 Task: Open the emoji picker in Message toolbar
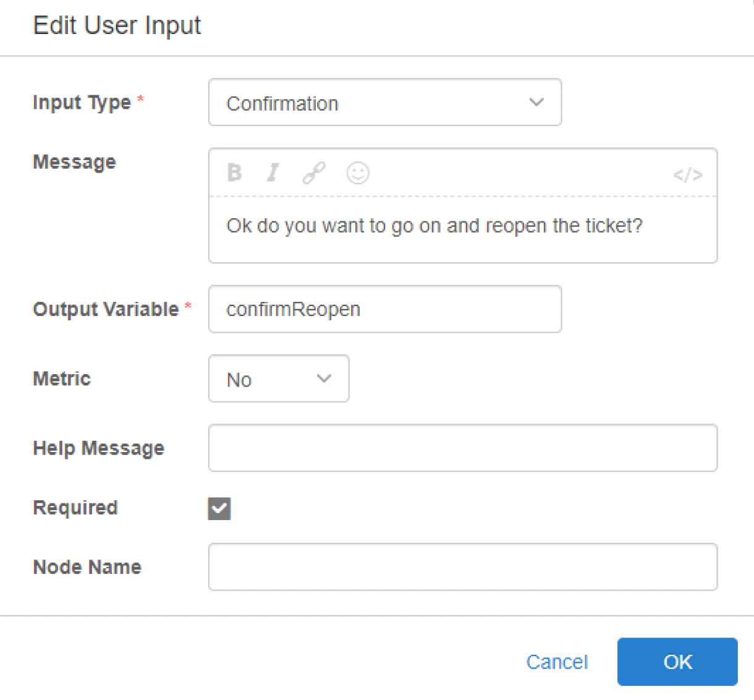[358, 173]
